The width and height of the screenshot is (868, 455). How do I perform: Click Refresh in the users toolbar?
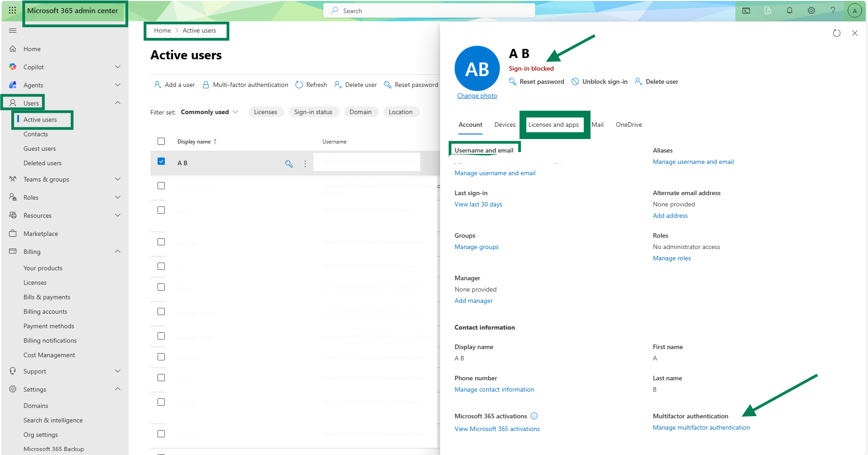(311, 85)
